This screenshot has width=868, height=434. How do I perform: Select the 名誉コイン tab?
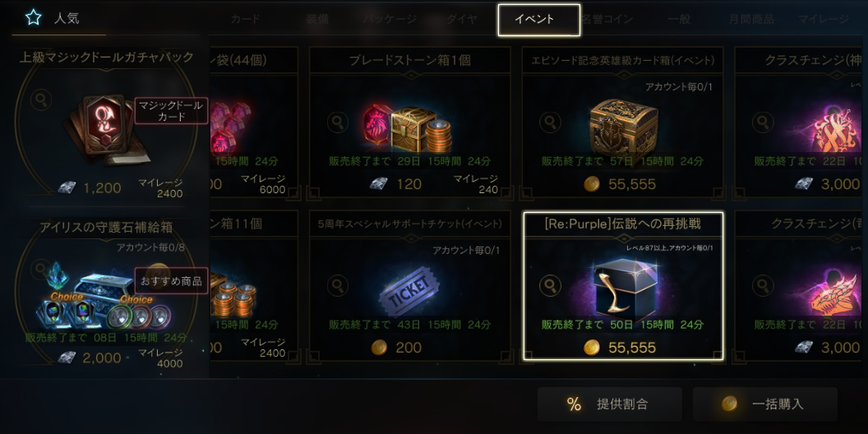point(607,20)
